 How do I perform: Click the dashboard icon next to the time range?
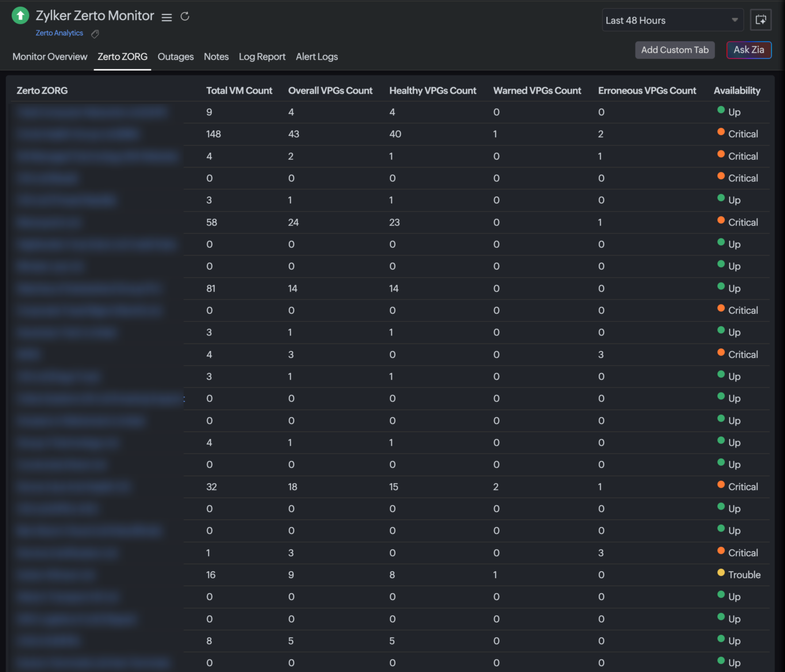(x=761, y=20)
